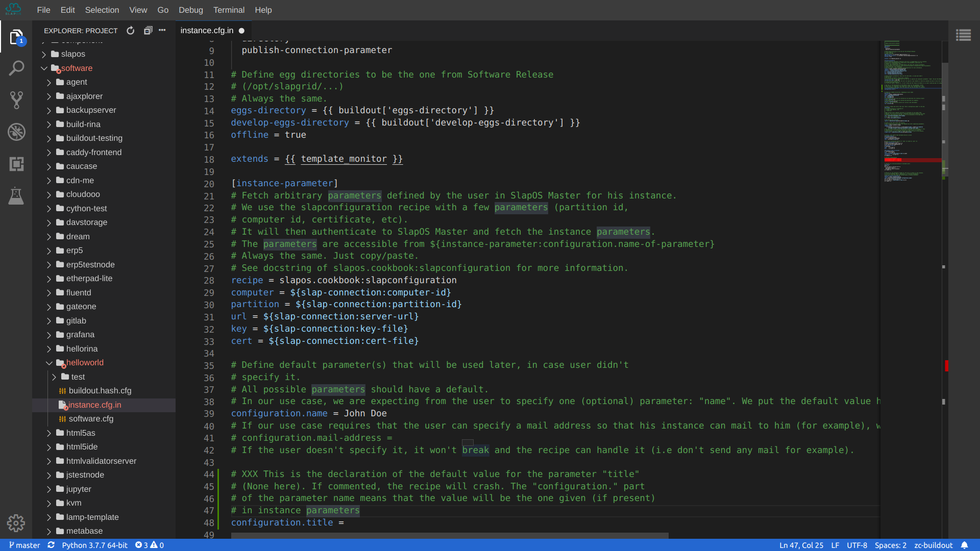Image resolution: width=980 pixels, height=551 pixels.
Task: Close the unsaved instance.cfg.in tab dot
Action: click(241, 31)
